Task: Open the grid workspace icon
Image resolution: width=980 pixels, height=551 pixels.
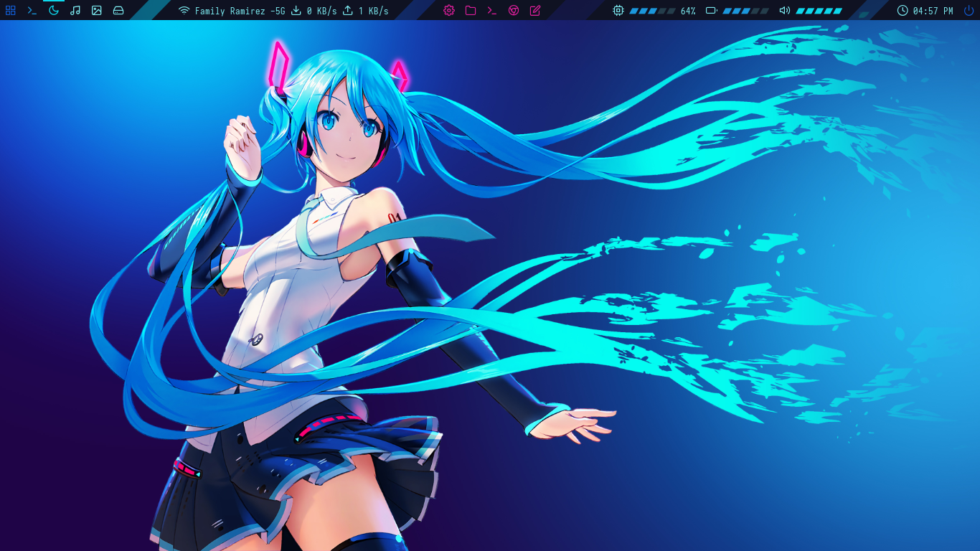Action: [x=10, y=11]
